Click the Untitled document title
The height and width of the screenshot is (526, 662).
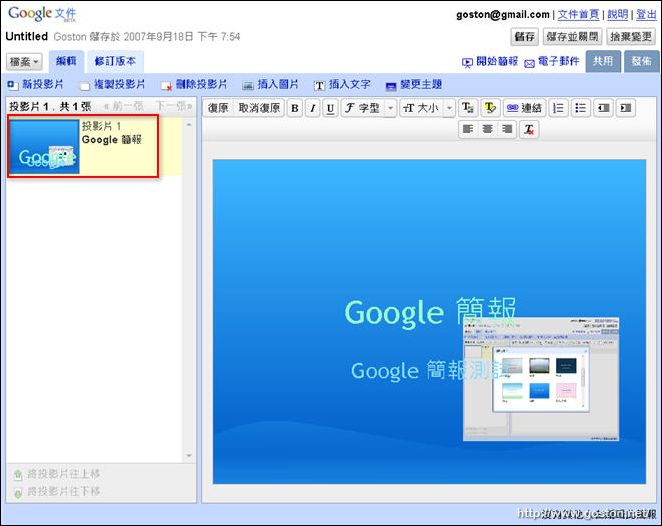(27, 36)
